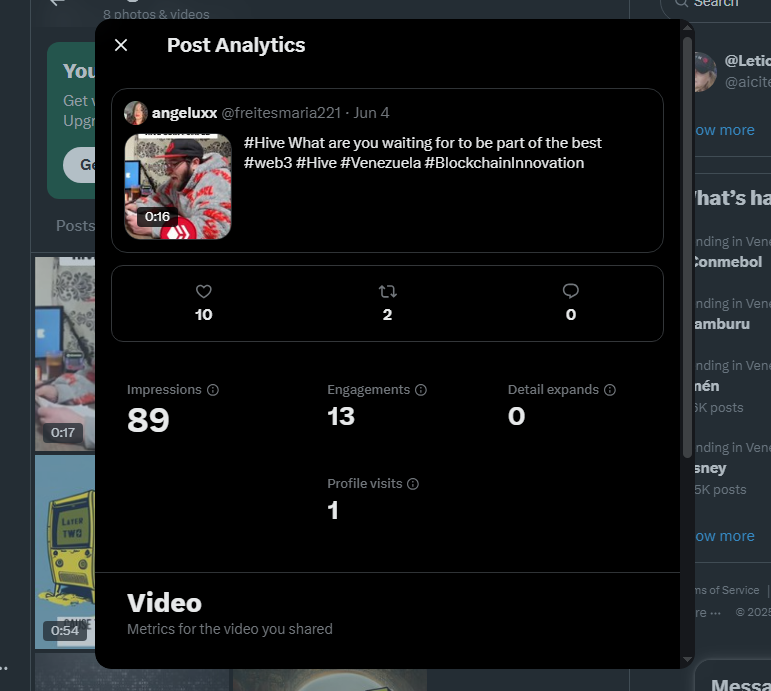The width and height of the screenshot is (771, 691).
Task: Click the Detail expands value 0
Action: (517, 417)
